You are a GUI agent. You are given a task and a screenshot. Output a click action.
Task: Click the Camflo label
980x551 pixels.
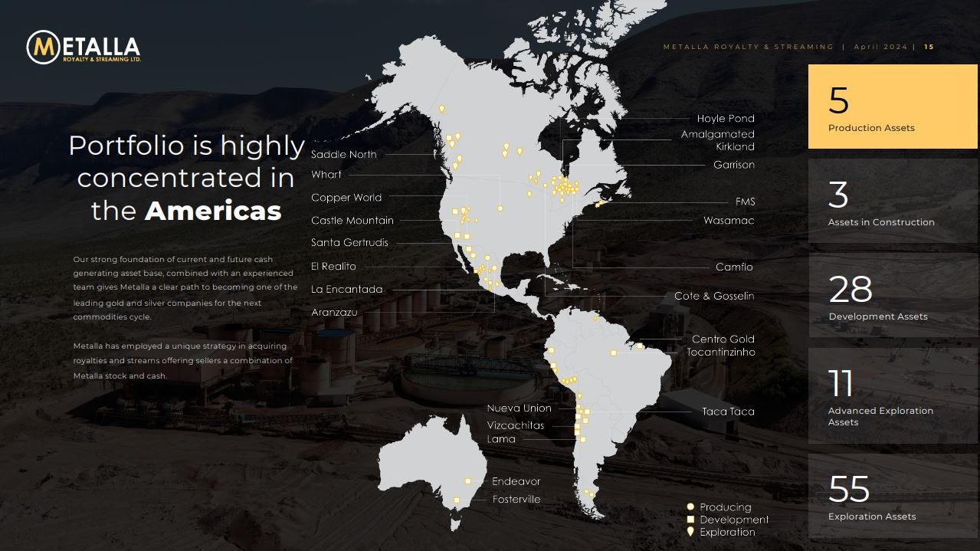pos(735,267)
